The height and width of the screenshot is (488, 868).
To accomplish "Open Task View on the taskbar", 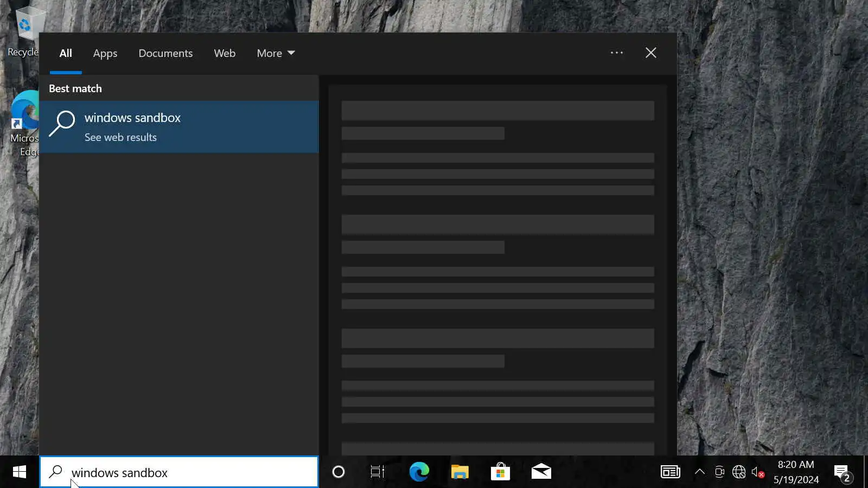I will click(378, 472).
